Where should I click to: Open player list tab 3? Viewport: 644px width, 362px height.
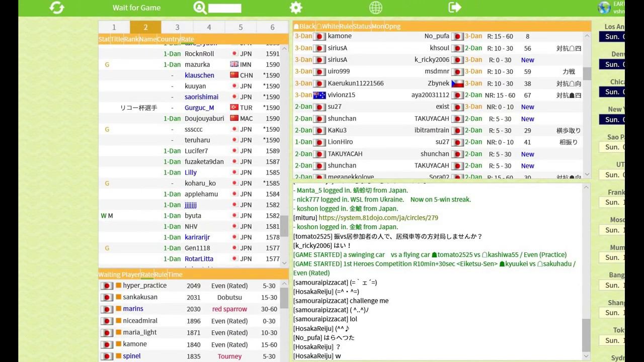[177, 27]
